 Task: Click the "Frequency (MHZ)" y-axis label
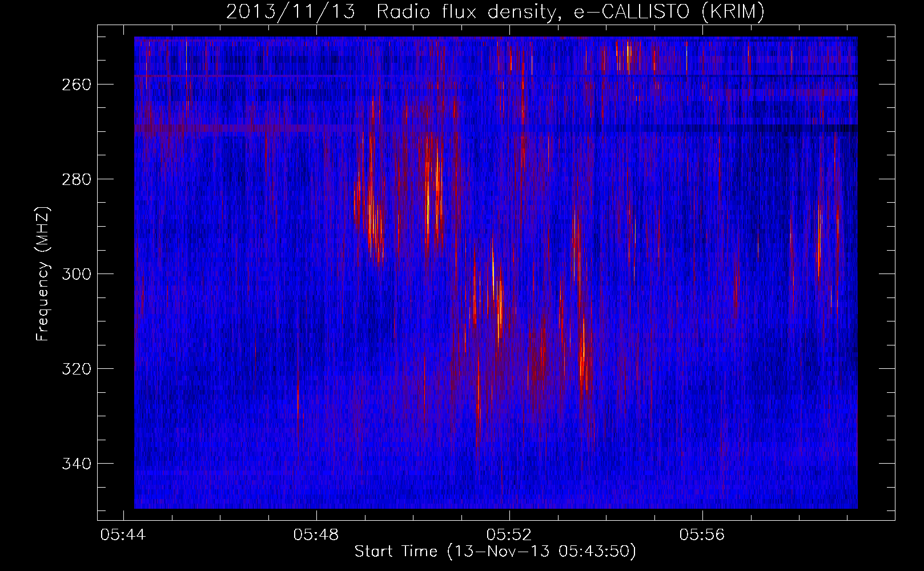(x=43, y=274)
